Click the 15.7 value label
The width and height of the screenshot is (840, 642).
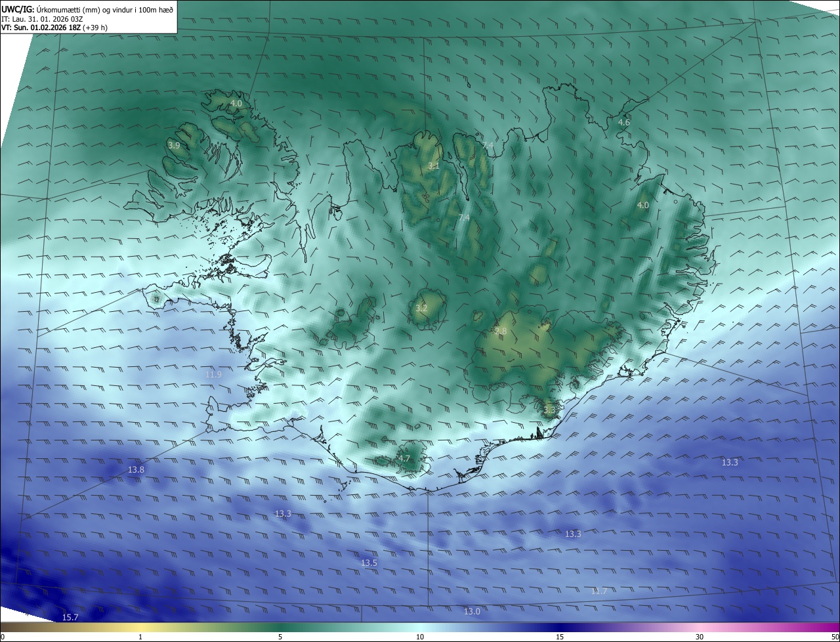(70, 618)
